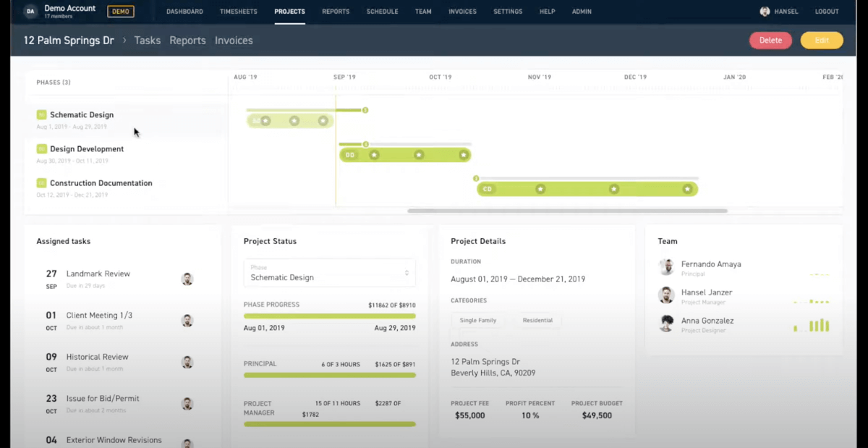
Task: Click the DD phase badge on the Gantt chart
Action: point(349,154)
